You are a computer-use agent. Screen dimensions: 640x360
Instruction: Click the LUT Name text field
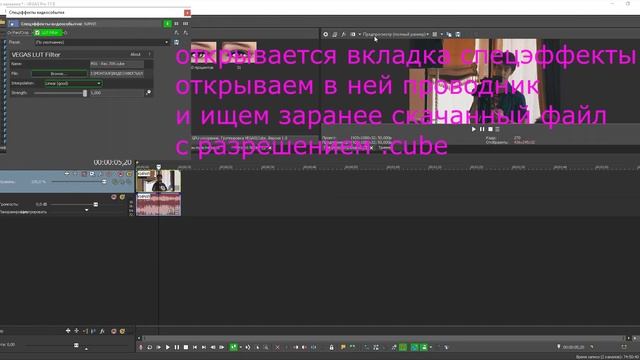click(116, 64)
